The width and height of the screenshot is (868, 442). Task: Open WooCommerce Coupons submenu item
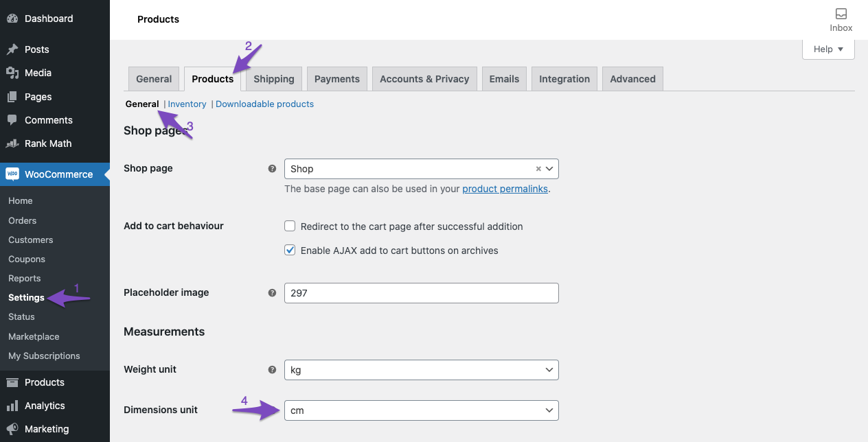click(27, 259)
